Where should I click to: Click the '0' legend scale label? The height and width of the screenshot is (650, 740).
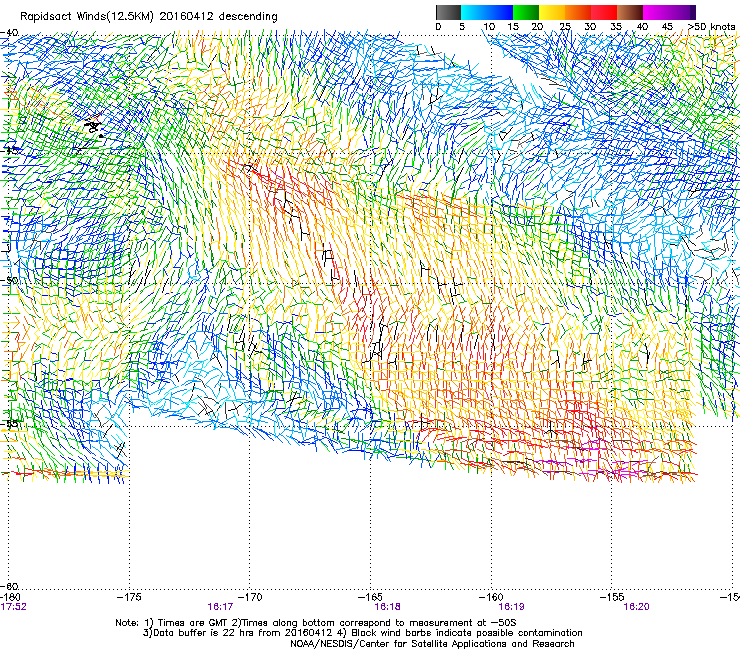point(438,27)
